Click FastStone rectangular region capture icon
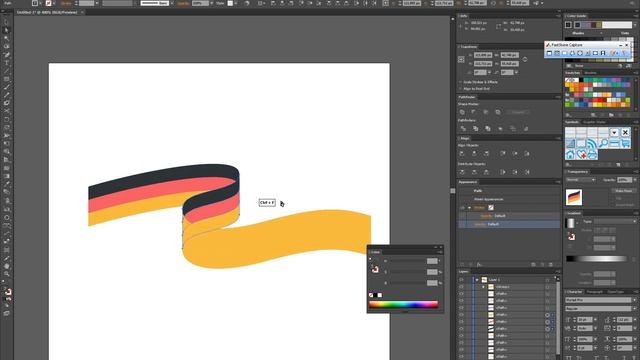This screenshot has width=640, height=360. click(x=564, y=53)
